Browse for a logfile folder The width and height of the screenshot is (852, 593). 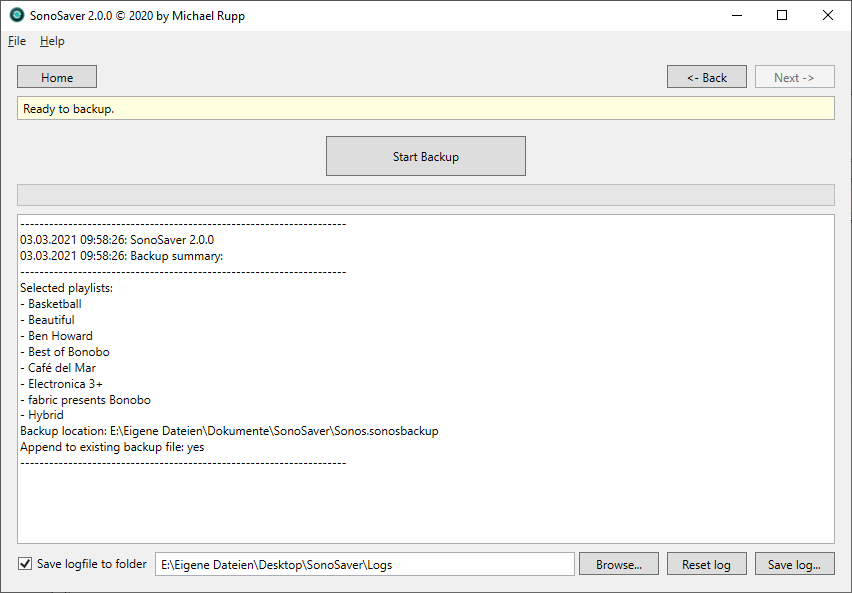[x=618, y=563]
